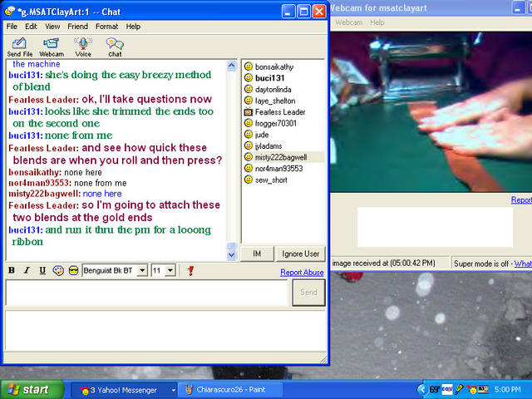Click the Super mode 'What' link
Screen dimensions: 532x399
(x=523, y=264)
